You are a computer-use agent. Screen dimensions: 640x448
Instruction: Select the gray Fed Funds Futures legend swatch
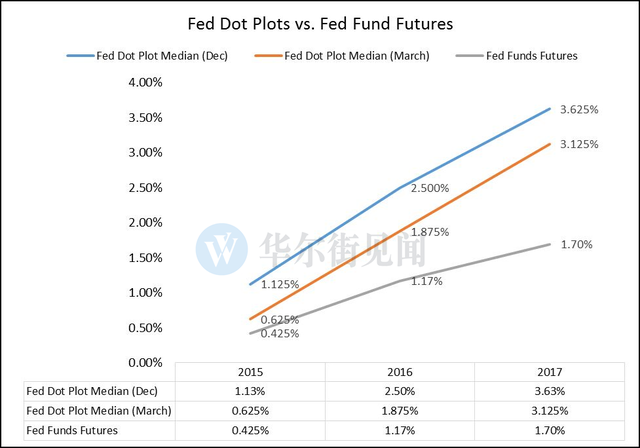[470, 56]
